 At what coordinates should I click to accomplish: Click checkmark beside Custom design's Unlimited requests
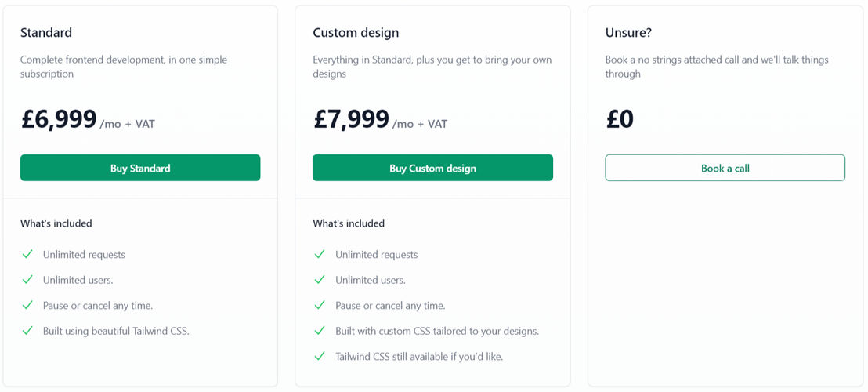pyautogui.click(x=320, y=254)
